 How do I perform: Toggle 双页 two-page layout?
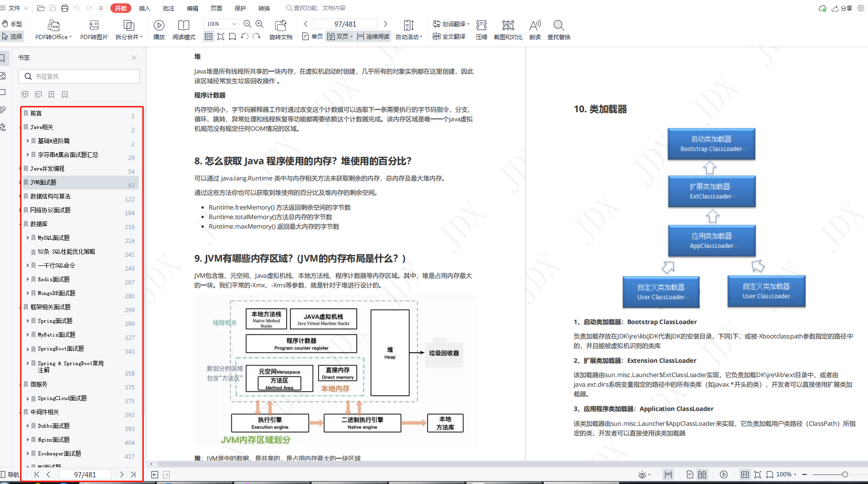click(x=340, y=37)
